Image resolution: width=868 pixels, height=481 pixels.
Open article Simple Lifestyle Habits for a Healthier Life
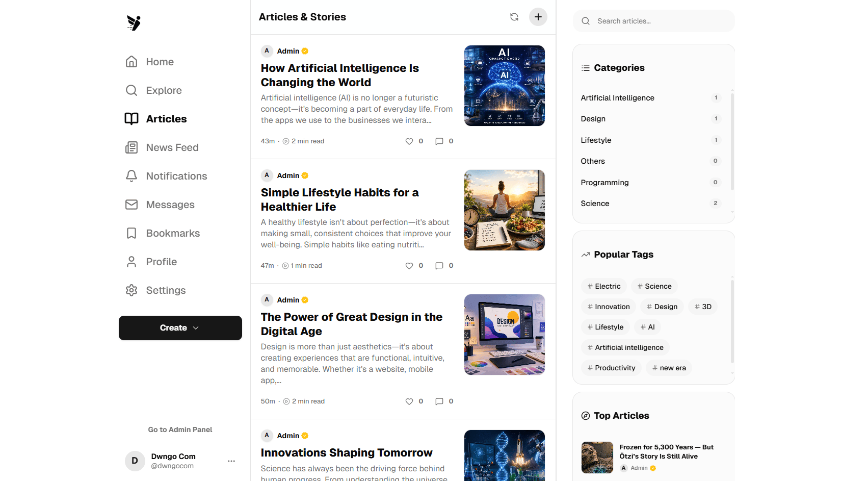(x=340, y=199)
